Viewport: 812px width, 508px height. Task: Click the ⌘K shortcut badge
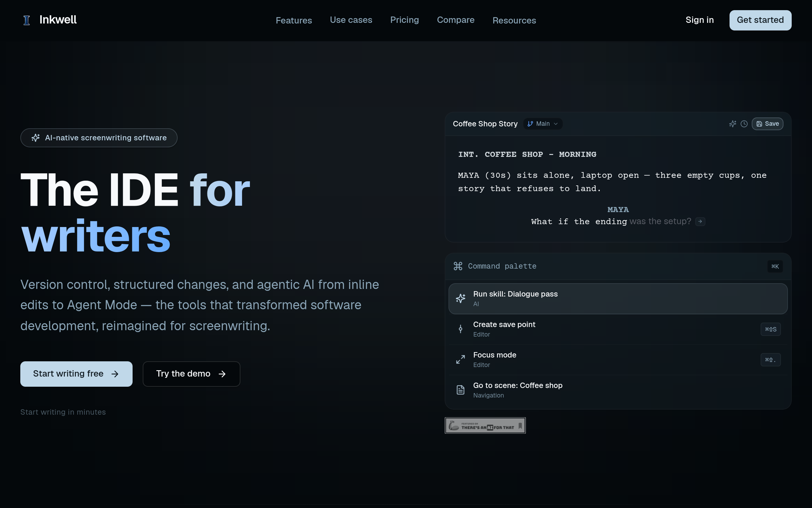[x=775, y=266]
